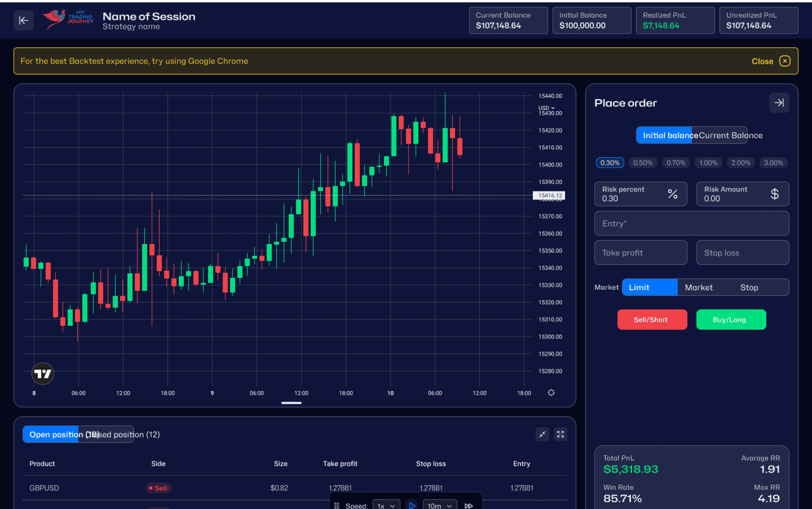Click the Stop loss column header
Image resolution: width=812 pixels, height=509 pixels.
pos(430,464)
